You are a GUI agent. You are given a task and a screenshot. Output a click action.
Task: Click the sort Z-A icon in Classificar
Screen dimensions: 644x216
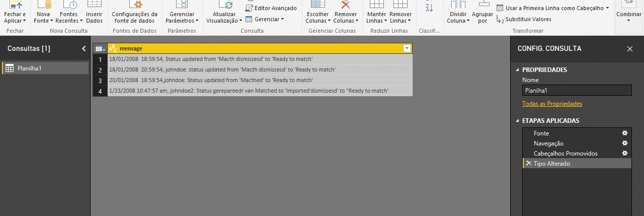click(x=429, y=8)
